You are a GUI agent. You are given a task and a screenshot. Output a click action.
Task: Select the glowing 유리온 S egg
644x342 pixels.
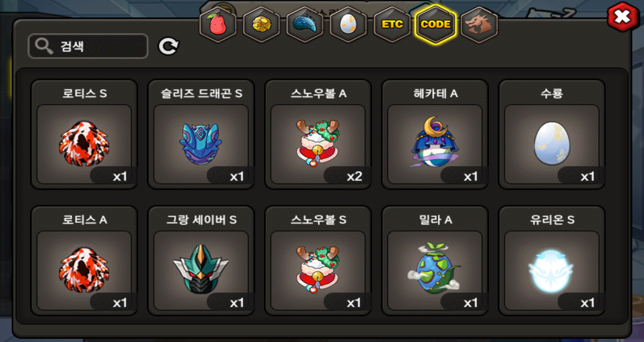click(x=552, y=261)
